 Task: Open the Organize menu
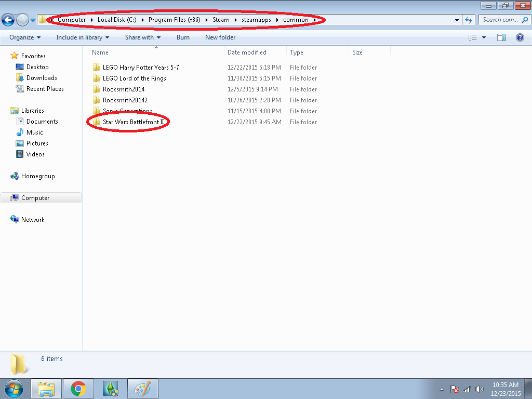[25, 37]
